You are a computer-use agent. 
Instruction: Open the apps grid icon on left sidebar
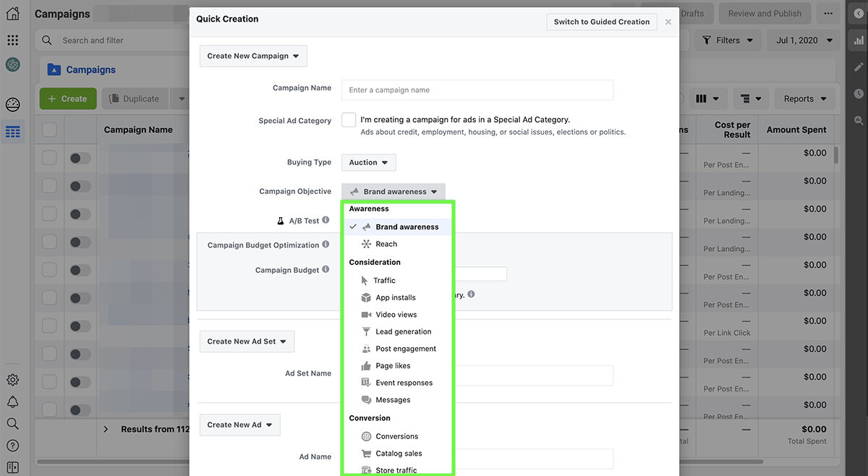(13, 38)
